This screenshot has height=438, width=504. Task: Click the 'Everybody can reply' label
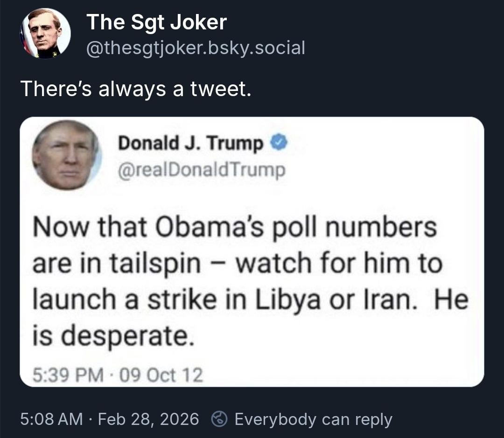(313, 419)
